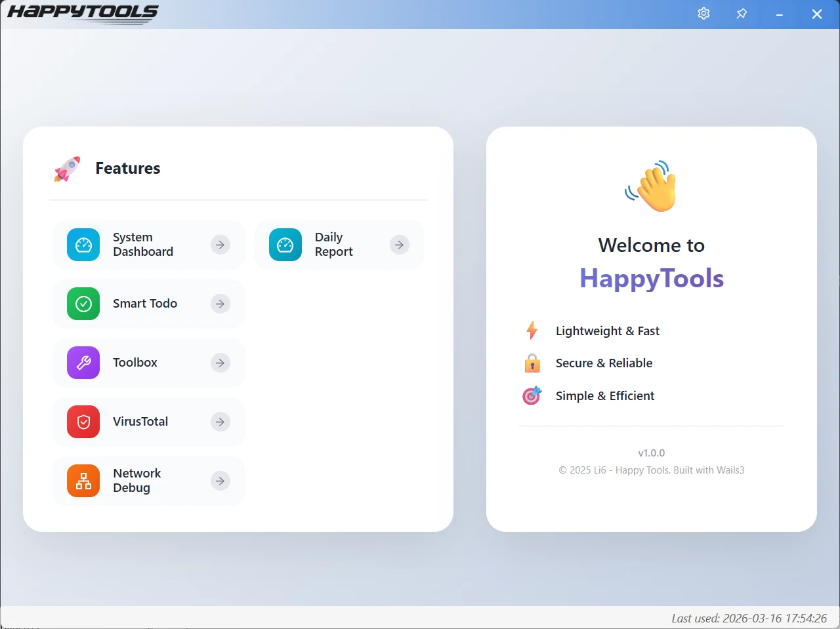Image resolution: width=840 pixels, height=629 pixels.
Task: Minimize the HappyTools window
Action: (x=780, y=14)
